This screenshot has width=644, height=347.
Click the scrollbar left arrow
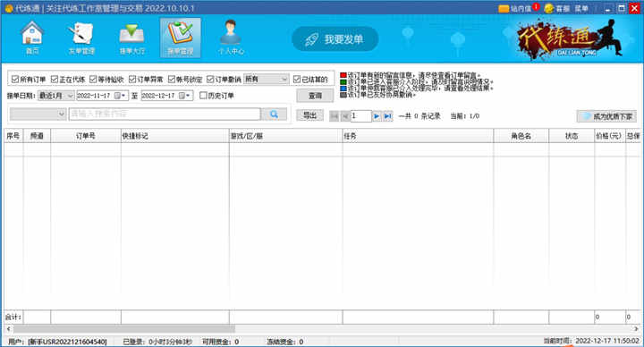tap(8, 329)
